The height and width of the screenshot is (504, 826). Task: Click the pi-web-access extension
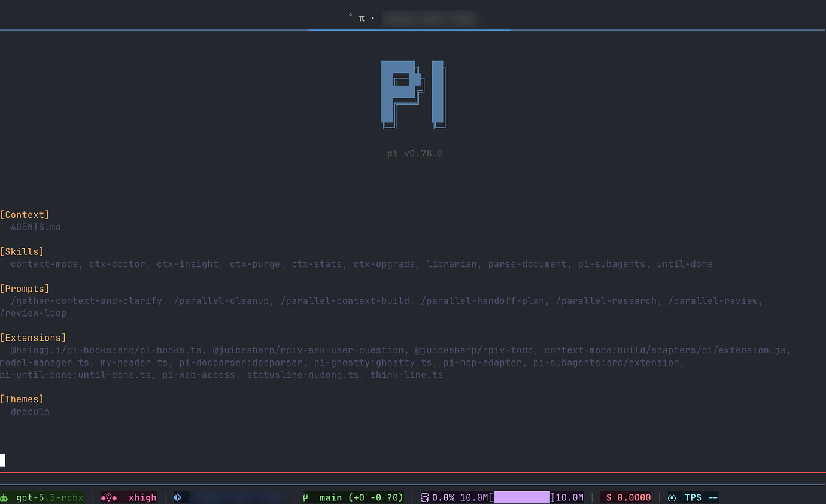click(x=198, y=375)
